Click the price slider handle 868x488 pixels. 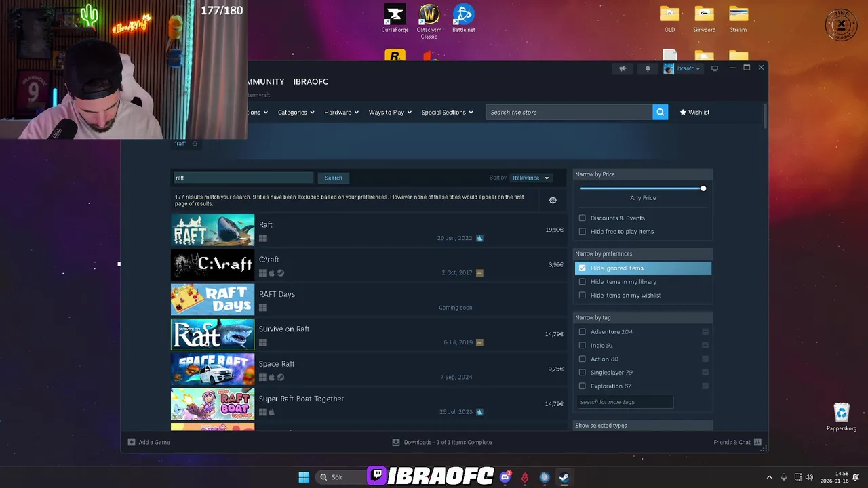pos(703,188)
